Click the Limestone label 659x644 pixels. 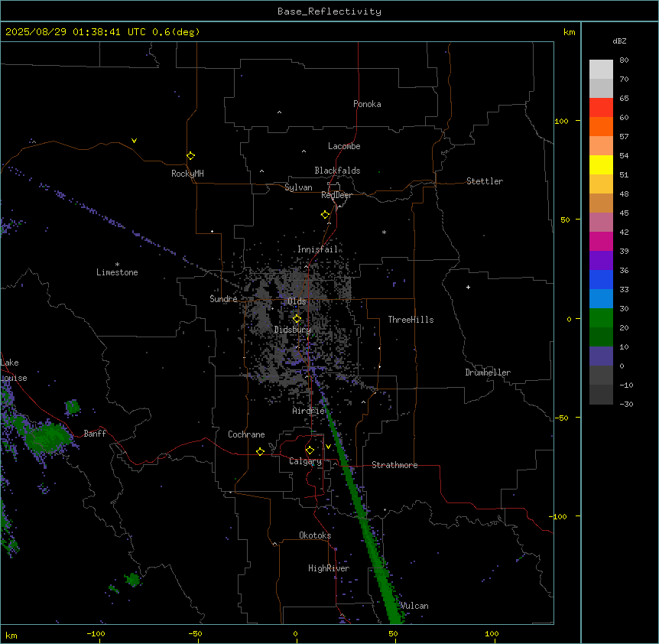click(x=117, y=272)
